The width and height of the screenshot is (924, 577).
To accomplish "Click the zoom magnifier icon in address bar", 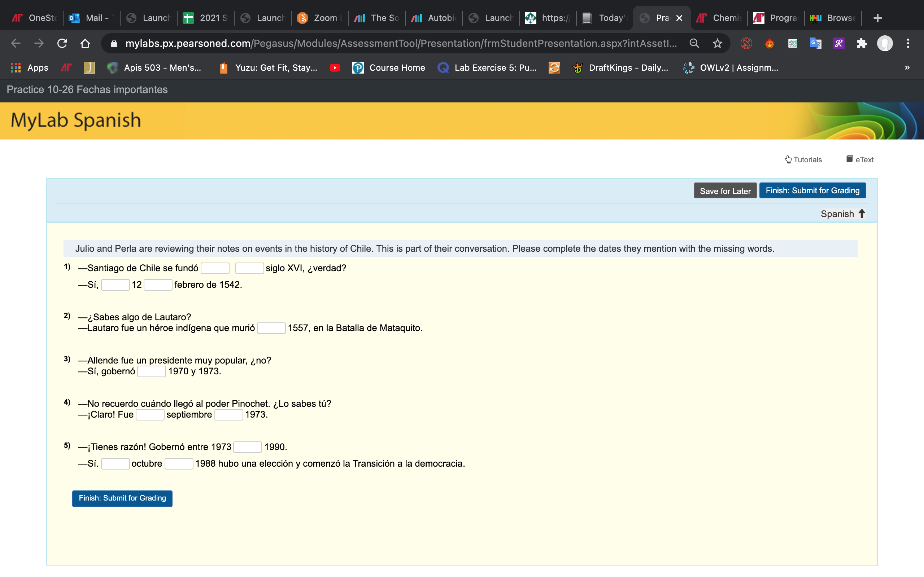I will coord(694,44).
